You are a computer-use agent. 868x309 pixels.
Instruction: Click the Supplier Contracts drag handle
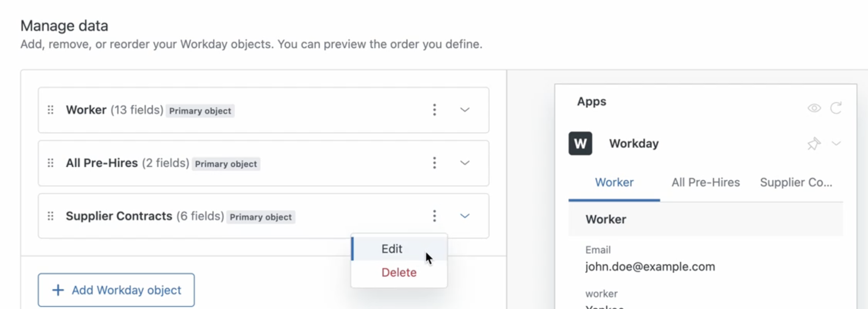pyautogui.click(x=51, y=216)
